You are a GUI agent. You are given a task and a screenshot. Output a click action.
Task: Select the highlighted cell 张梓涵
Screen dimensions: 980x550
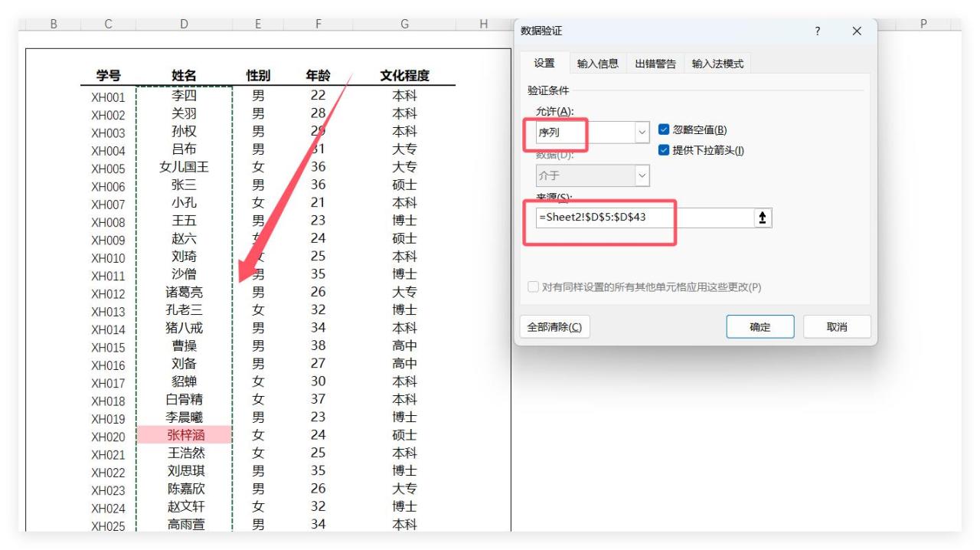point(184,435)
